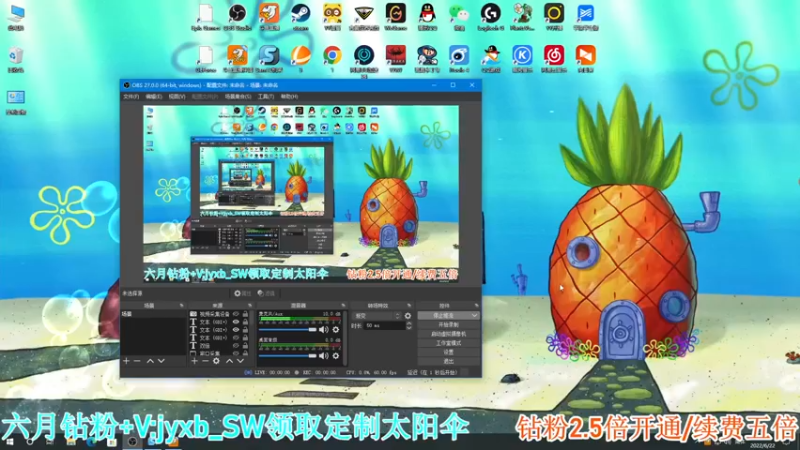Click the remove source minus icon
800x450 pixels.
(x=205, y=361)
